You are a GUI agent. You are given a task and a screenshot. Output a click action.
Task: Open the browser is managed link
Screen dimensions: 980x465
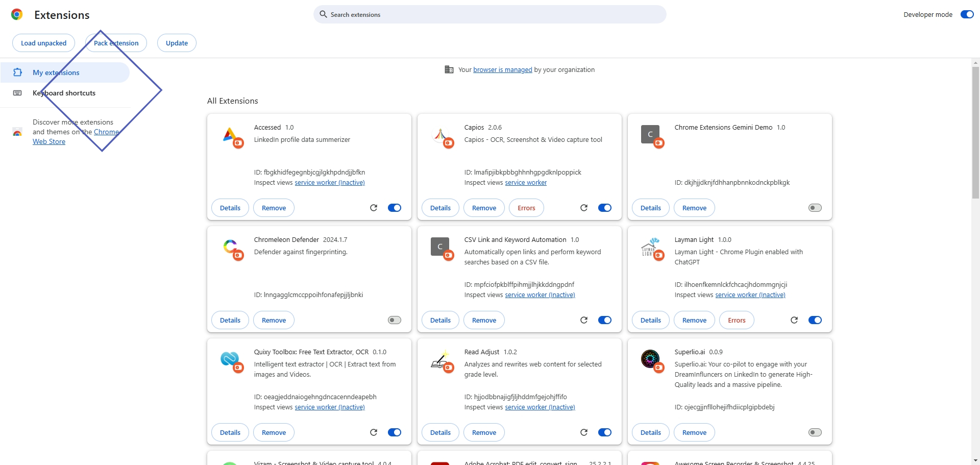tap(503, 69)
